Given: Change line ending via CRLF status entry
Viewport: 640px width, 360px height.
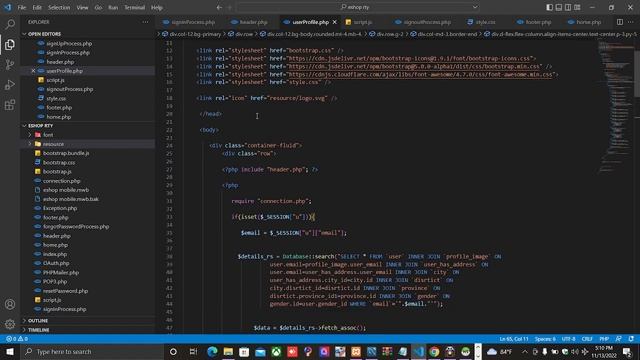Looking at the screenshot, I should click(587, 339).
